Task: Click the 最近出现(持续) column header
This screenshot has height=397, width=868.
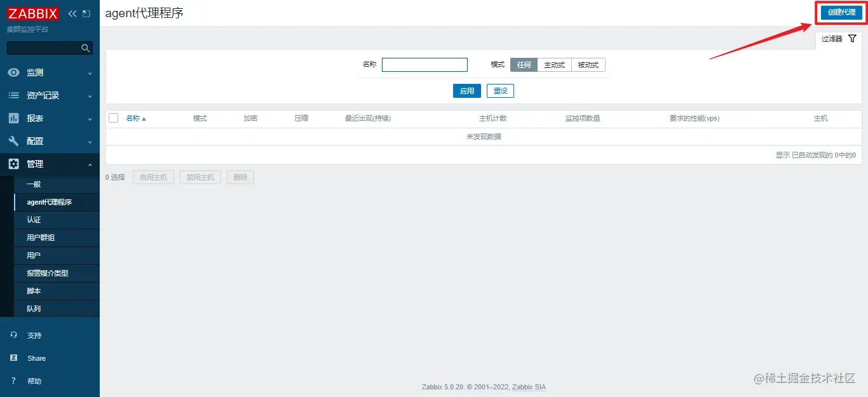Action: point(368,118)
